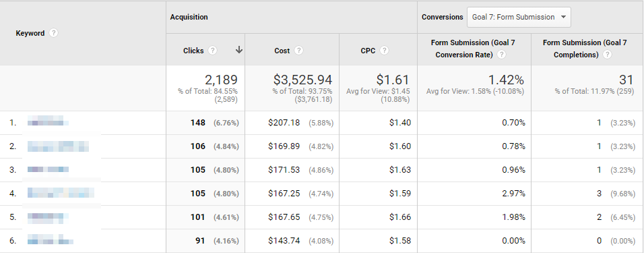Select the total clicks value 2,189
Viewport: 644px width, 253px height.
pos(221,80)
